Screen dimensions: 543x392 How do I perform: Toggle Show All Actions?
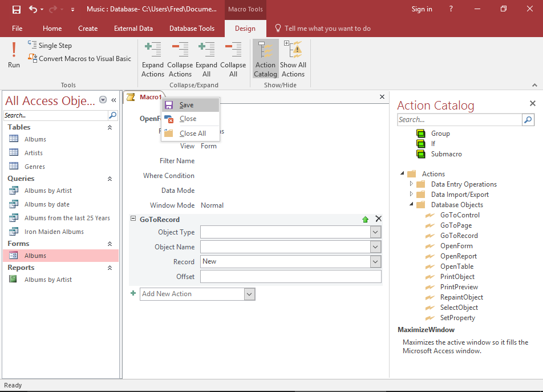293,59
